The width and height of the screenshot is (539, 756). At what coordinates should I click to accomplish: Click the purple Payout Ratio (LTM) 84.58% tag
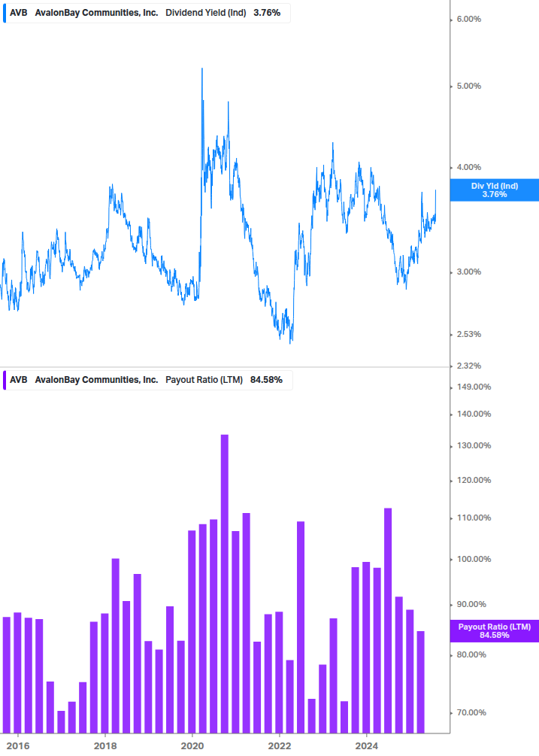(x=494, y=631)
